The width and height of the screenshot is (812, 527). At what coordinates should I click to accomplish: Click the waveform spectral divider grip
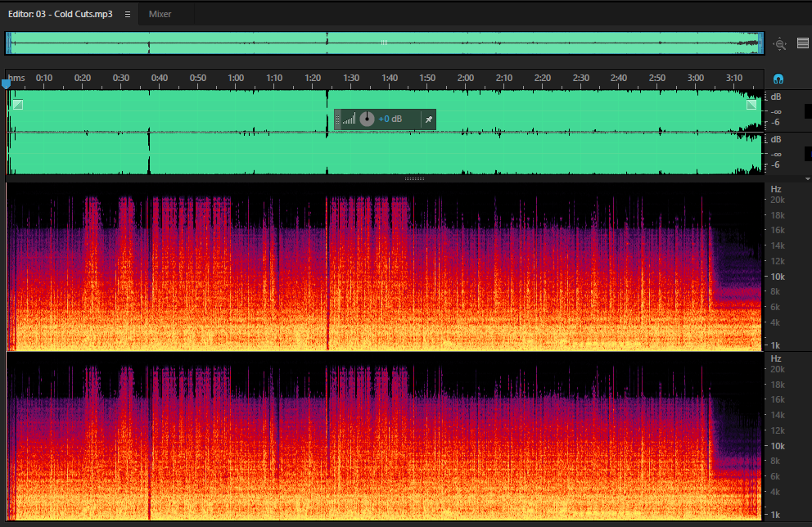pos(414,178)
